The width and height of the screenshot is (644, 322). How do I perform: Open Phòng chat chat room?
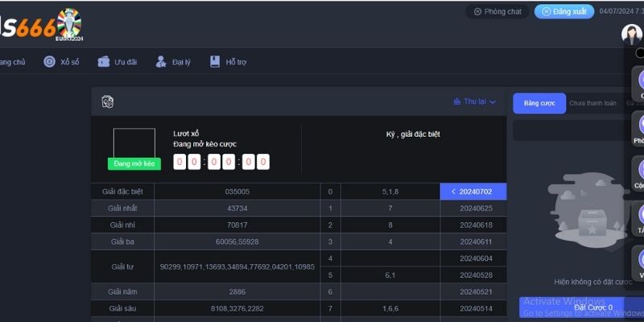click(497, 12)
